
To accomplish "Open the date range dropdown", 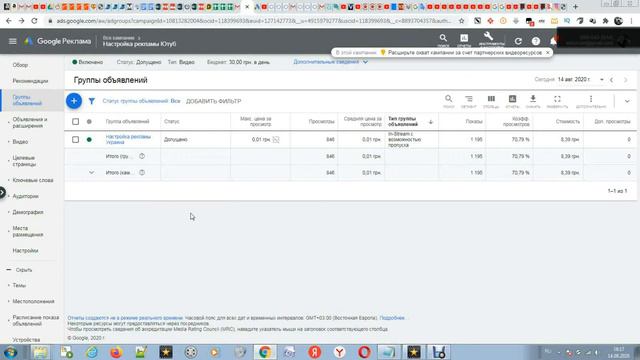I will [x=602, y=80].
